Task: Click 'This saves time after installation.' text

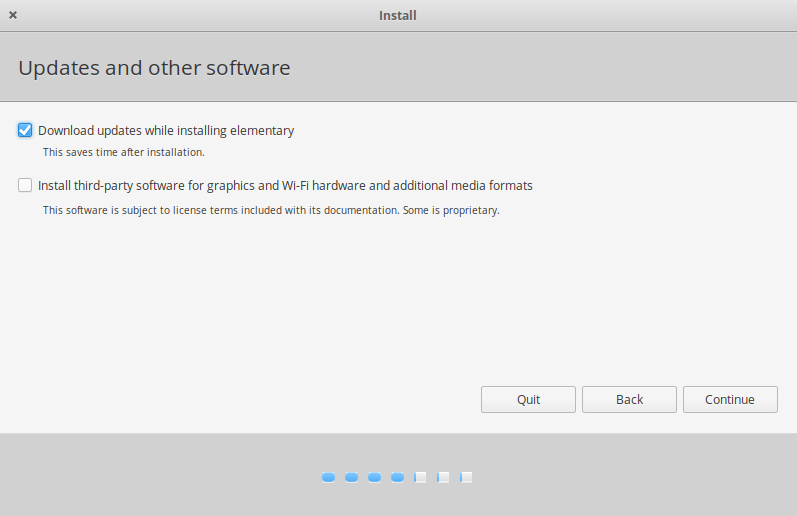Action: [x=124, y=152]
